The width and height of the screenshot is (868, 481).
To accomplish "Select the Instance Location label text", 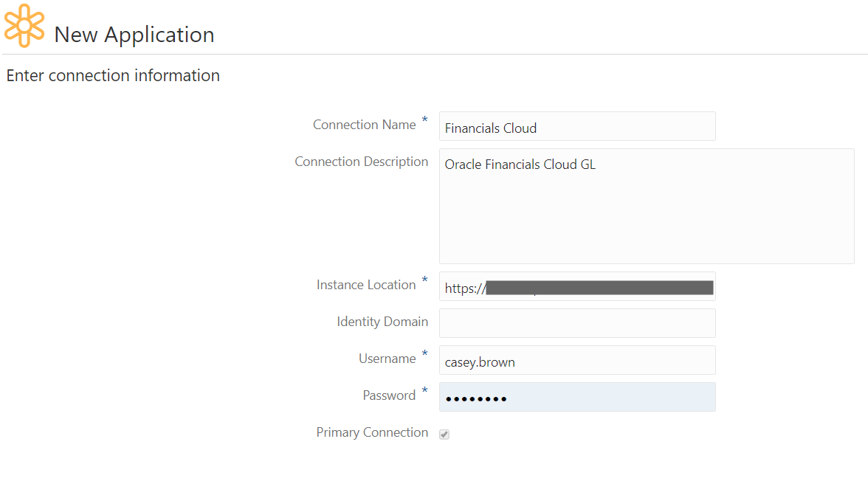I will tap(366, 285).
